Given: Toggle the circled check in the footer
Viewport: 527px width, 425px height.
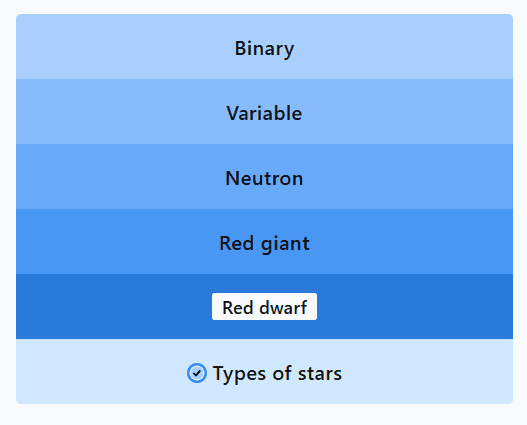Looking at the screenshot, I should click(197, 373).
